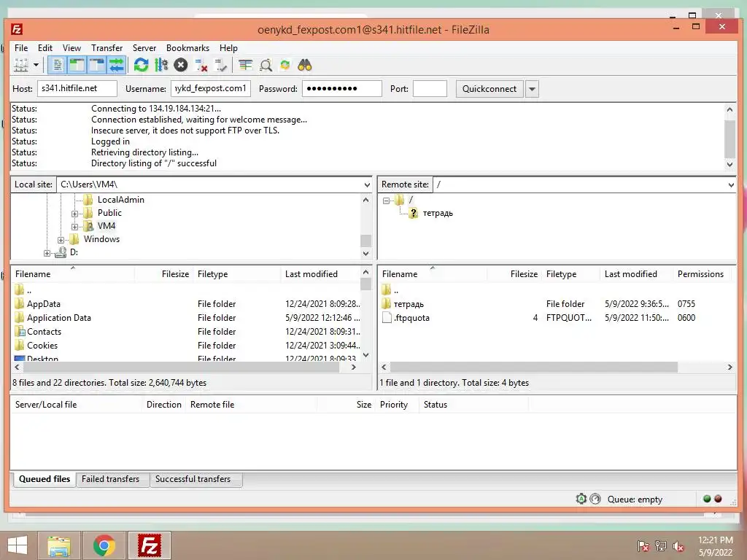
Task: Click the Quickconnect button
Action: tap(489, 88)
